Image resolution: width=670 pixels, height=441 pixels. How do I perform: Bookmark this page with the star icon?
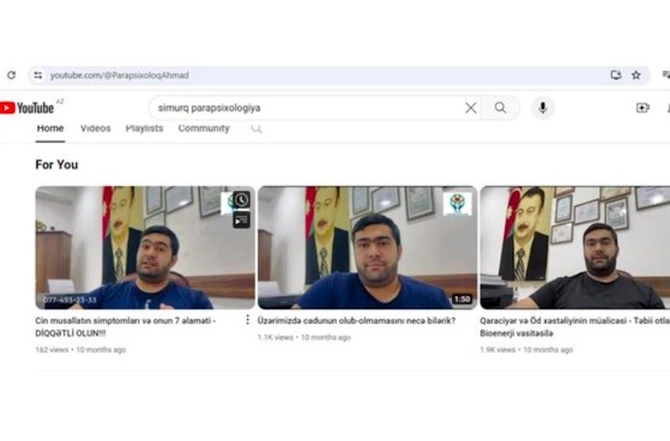(x=636, y=75)
